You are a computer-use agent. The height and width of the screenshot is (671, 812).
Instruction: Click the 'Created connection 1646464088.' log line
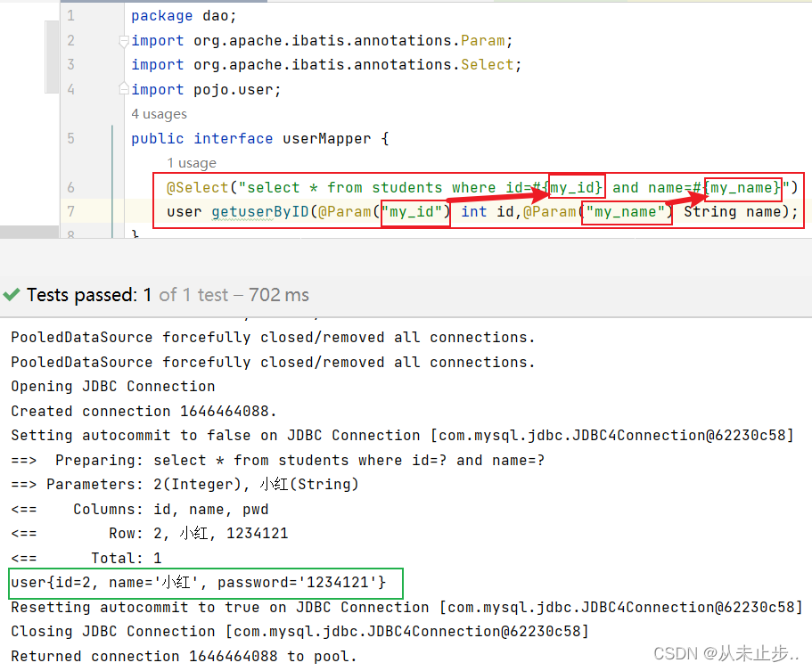144,411
